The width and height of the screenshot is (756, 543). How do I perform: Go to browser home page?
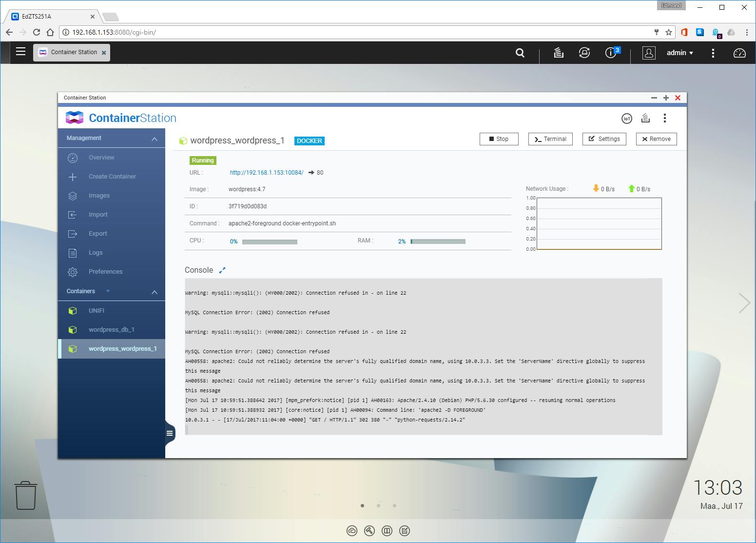(50, 32)
